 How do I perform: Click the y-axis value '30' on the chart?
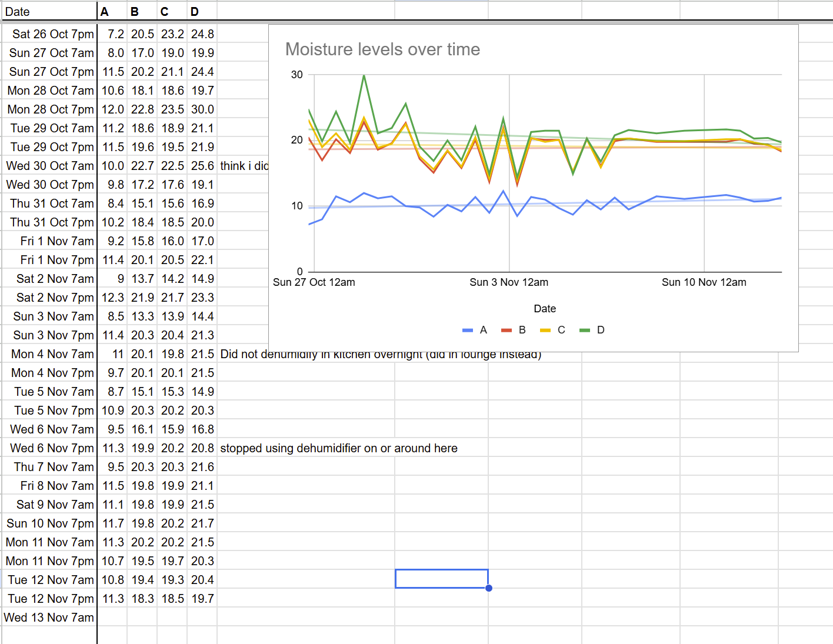[x=297, y=74]
